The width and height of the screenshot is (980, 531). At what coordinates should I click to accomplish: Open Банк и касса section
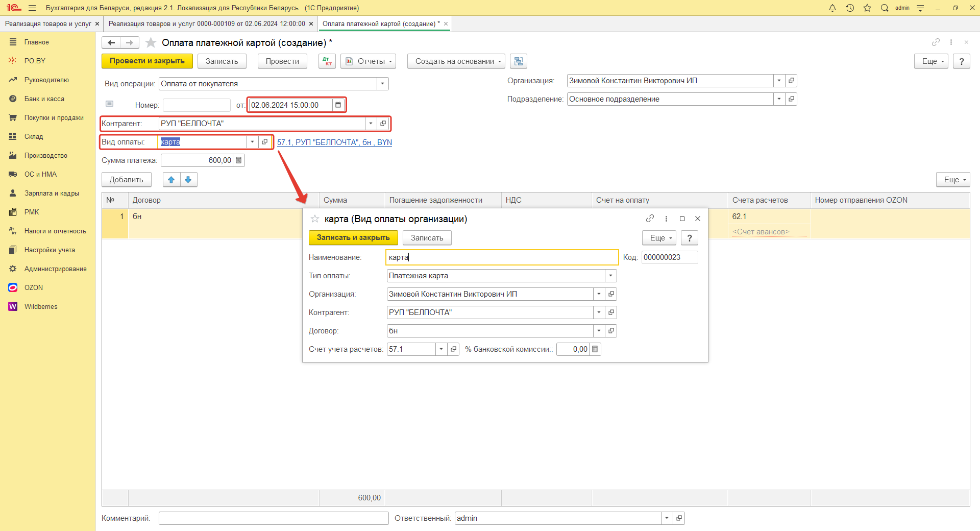click(x=44, y=99)
